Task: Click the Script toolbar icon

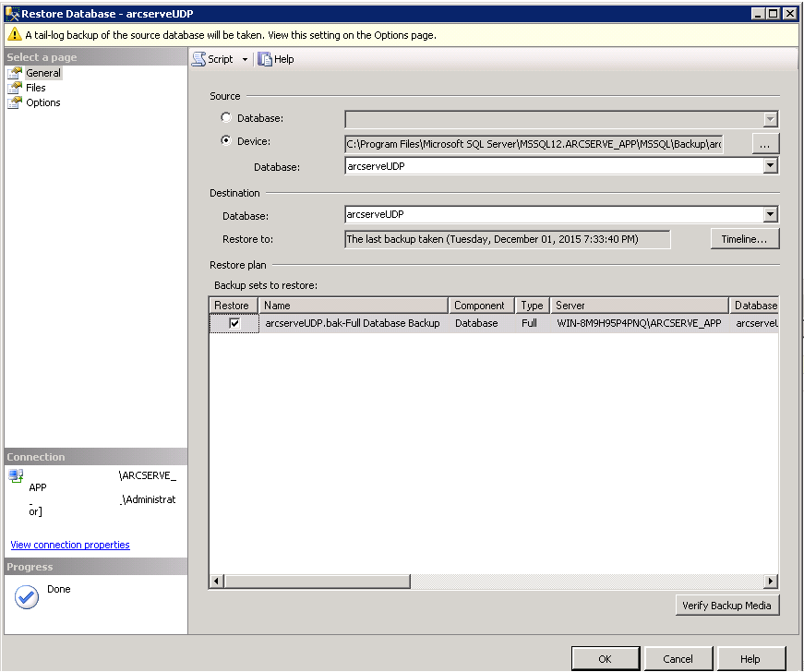Action: tap(198, 58)
